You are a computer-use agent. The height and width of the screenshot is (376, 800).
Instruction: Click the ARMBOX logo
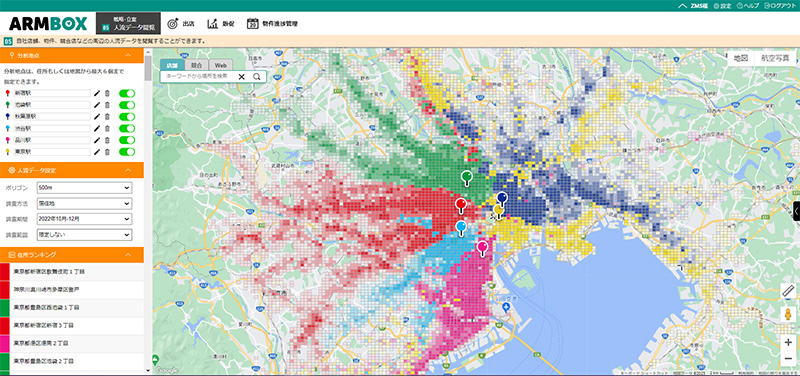[48, 24]
